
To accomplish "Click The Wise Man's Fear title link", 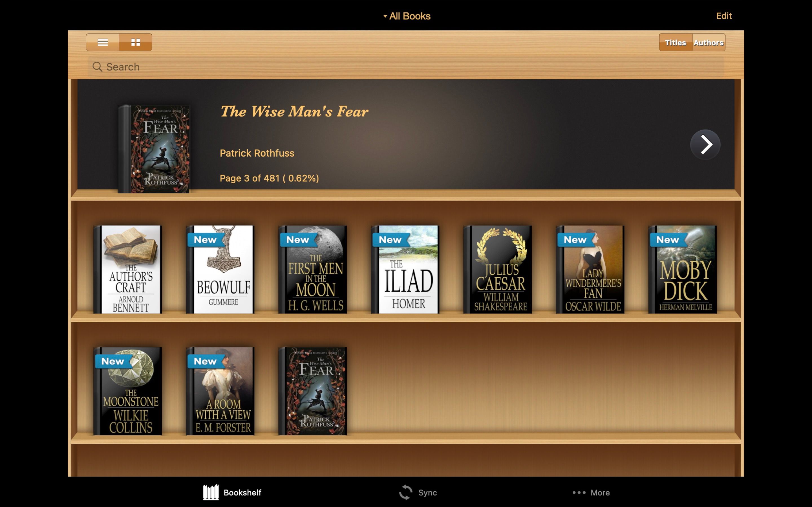I will [x=294, y=112].
